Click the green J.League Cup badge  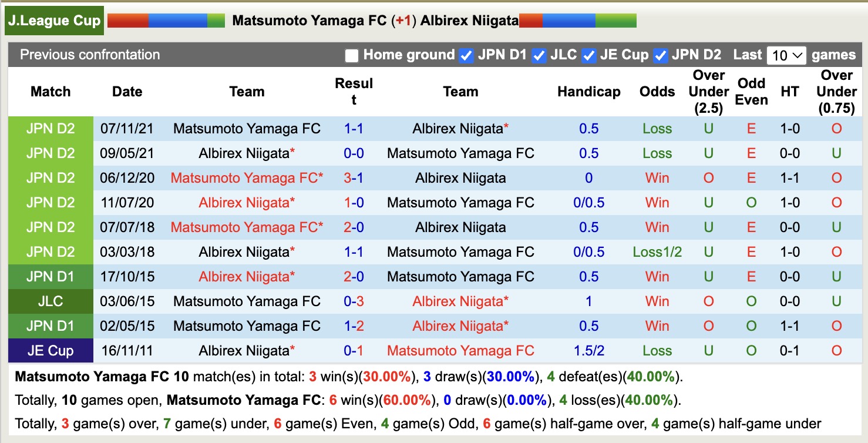(54, 19)
